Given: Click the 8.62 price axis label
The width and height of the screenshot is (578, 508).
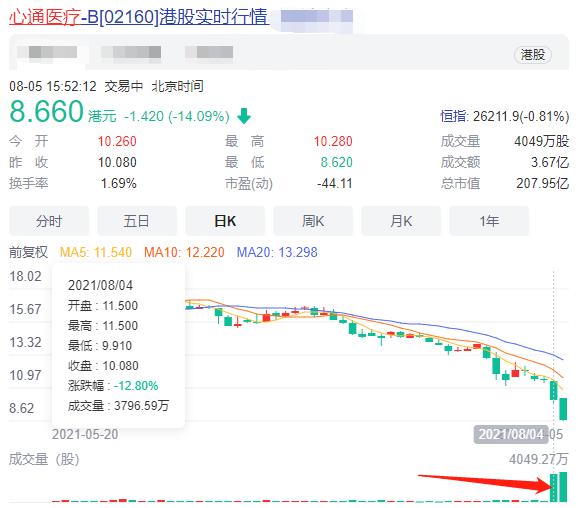Looking at the screenshot, I should tap(22, 408).
